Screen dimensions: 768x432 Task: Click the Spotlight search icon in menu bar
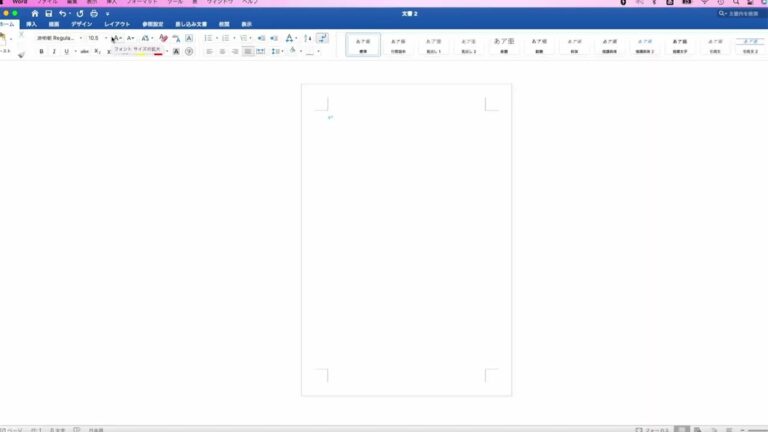point(736,2)
